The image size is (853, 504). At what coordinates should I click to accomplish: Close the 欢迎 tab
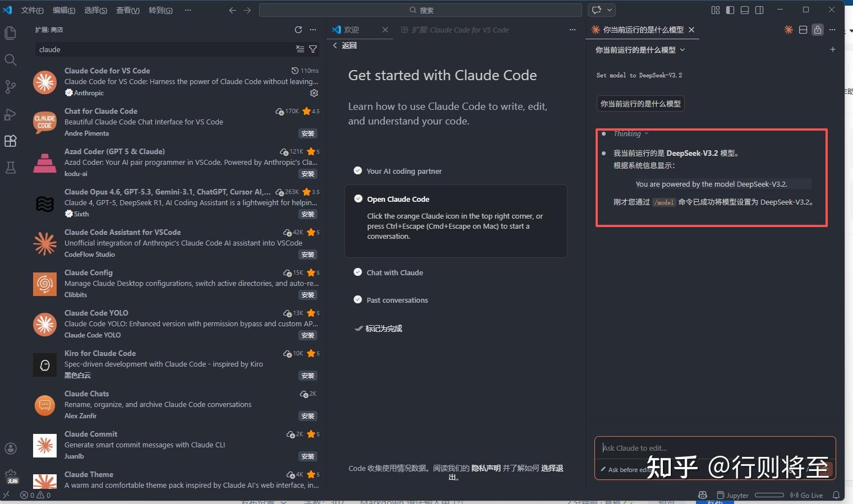point(385,30)
